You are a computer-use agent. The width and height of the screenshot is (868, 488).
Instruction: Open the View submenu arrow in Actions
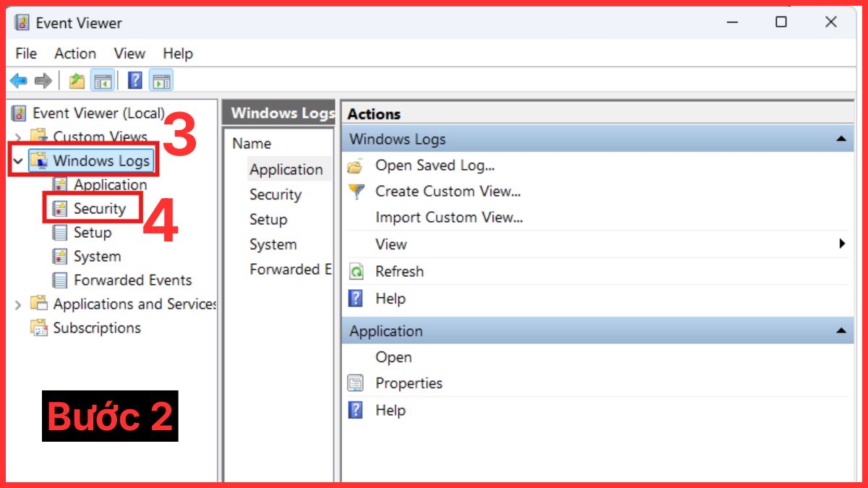[x=842, y=244]
